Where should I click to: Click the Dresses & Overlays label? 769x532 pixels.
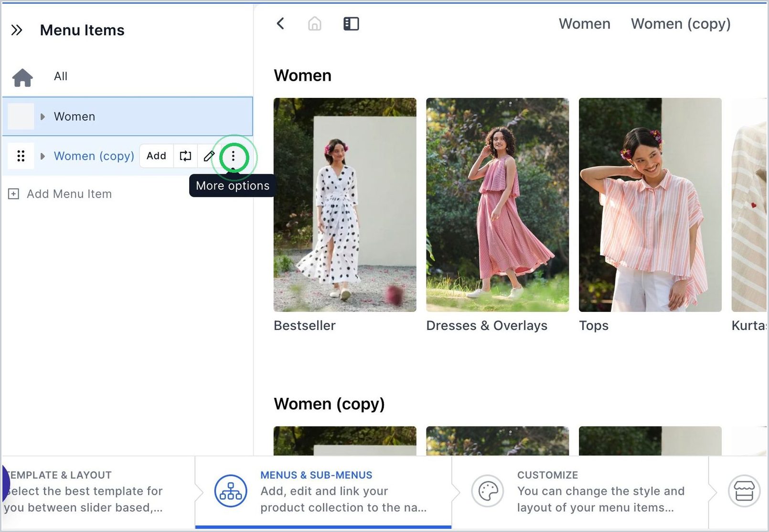487,326
